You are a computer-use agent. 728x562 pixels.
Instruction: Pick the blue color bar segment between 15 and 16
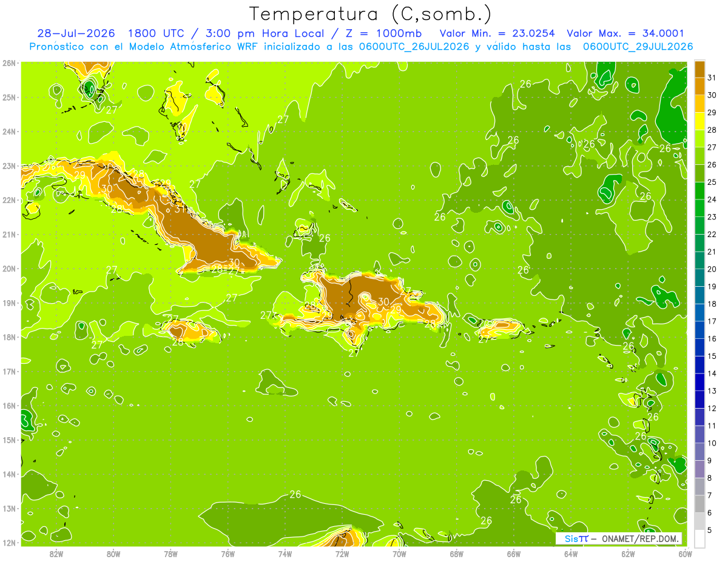point(699,347)
